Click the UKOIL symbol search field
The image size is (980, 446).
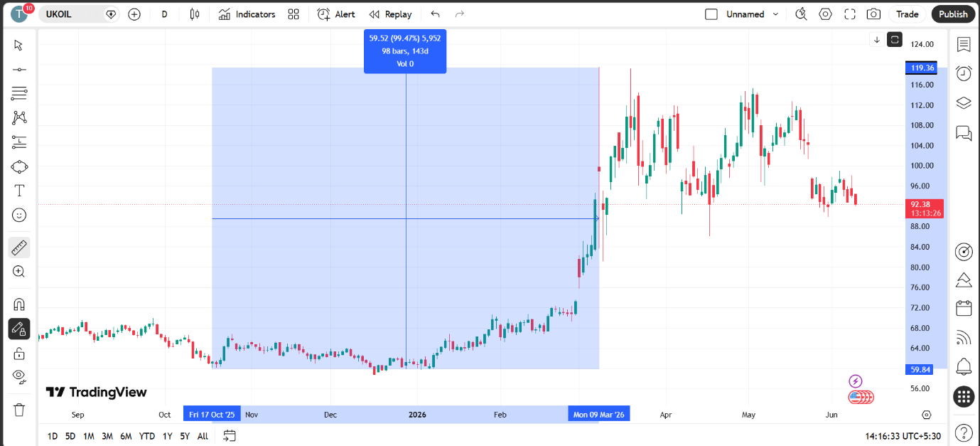(x=78, y=14)
